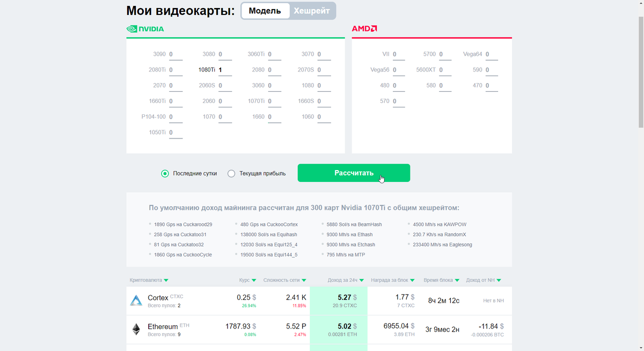This screenshot has width=644, height=351.
Task: Click the AMD 480 quantity field
Action: point(399,85)
